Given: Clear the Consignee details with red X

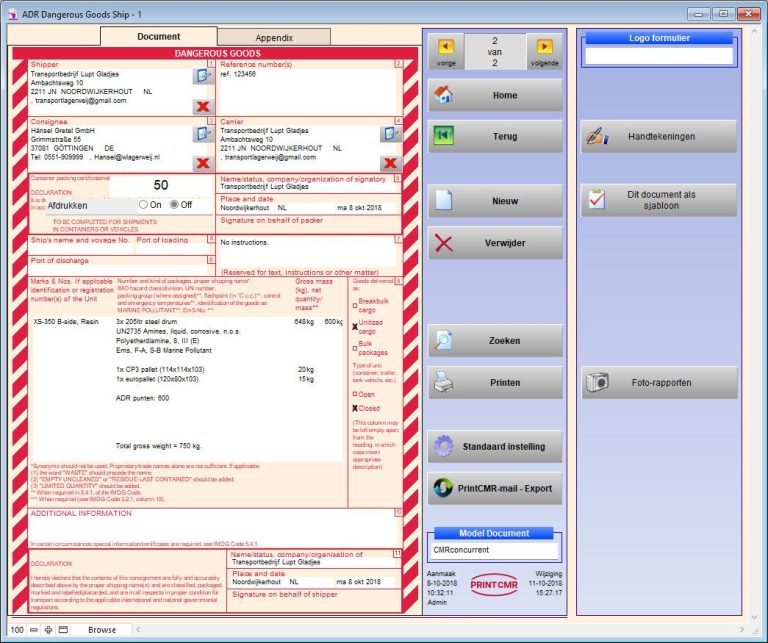Looking at the screenshot, I should pyautogui.click(x=202, y=162).
